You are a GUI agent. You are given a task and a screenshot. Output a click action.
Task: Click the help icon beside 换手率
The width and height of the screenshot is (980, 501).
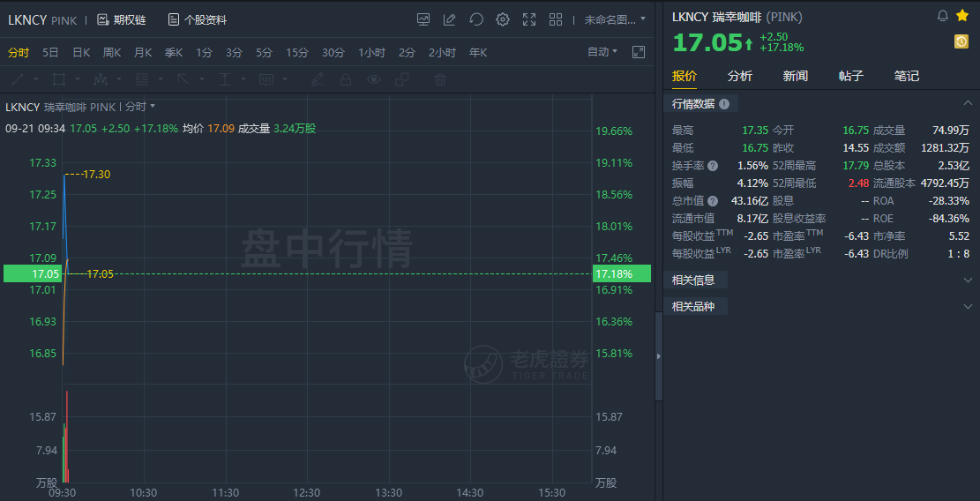click(713, 166)
